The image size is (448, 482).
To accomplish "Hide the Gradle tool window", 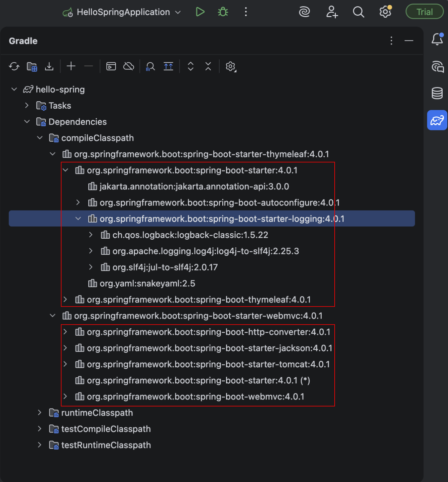I will coord(409,41).
